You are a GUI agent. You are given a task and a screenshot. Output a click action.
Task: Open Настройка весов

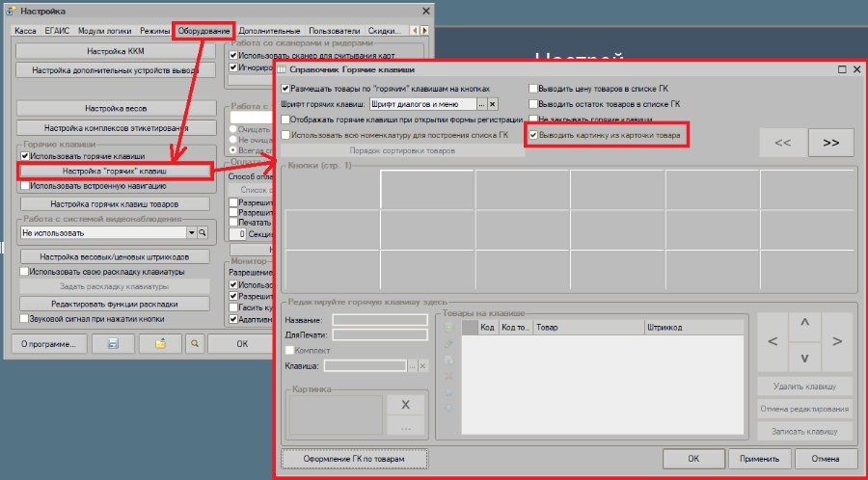pyautogui.click(x=116, y=108)
